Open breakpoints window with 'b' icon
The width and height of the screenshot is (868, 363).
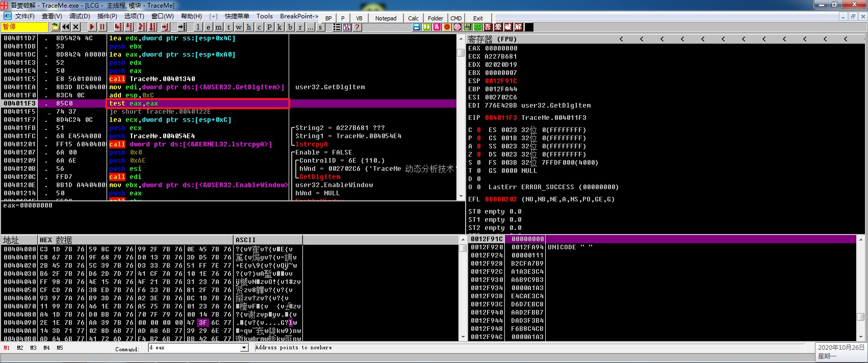tap(290, 27)
